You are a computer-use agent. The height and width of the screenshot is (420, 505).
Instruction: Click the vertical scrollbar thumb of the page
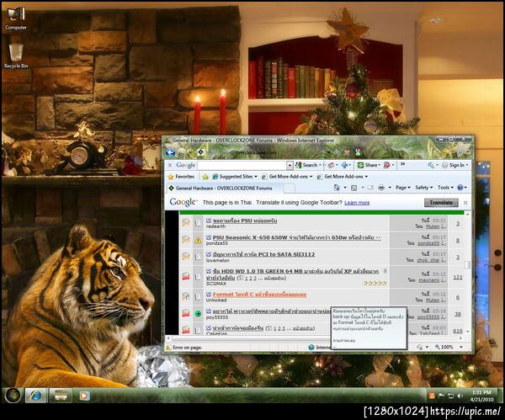point(467,264)
